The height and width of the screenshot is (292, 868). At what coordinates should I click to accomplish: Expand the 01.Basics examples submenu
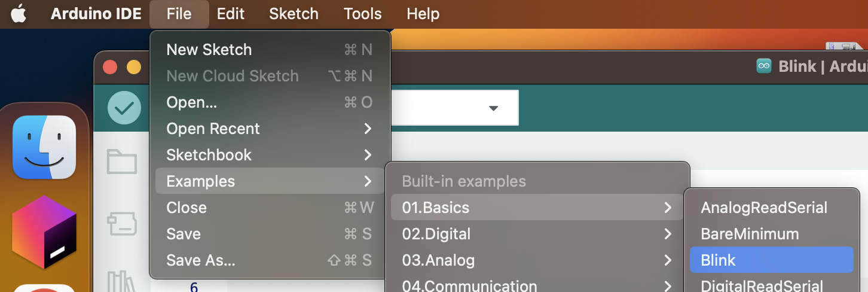click(x=537, y=208)
